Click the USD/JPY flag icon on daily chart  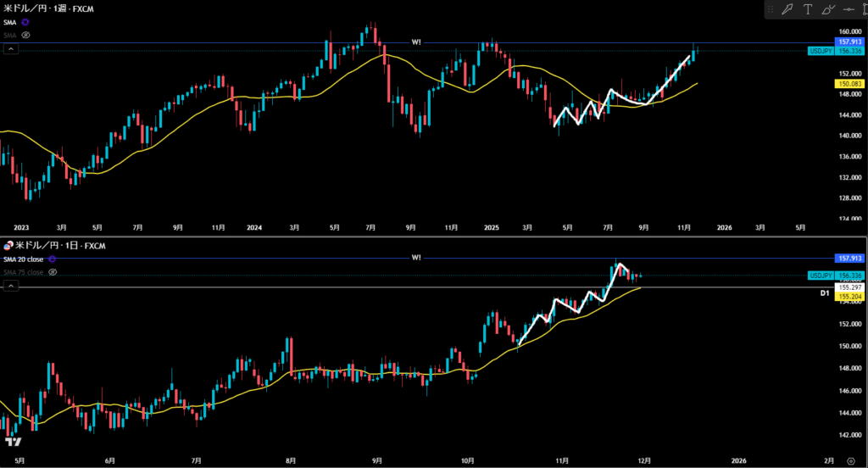pyautogui.click(x=7, y=245)
